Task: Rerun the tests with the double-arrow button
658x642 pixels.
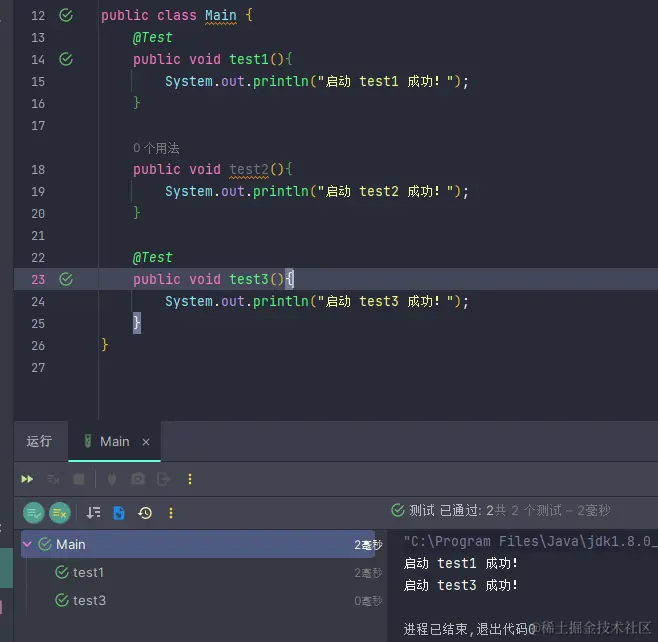Action: [x=27, y=479]
